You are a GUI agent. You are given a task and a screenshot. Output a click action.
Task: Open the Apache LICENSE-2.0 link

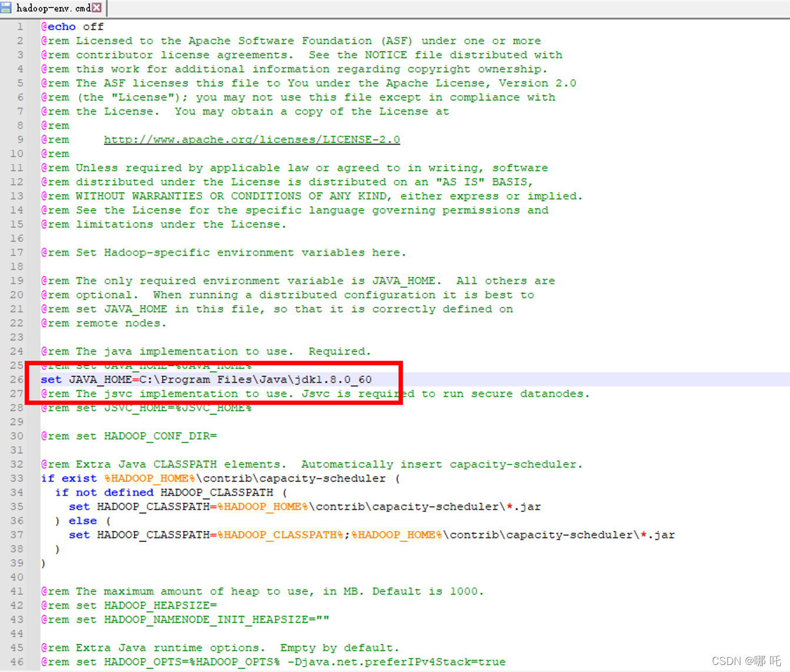252,139
